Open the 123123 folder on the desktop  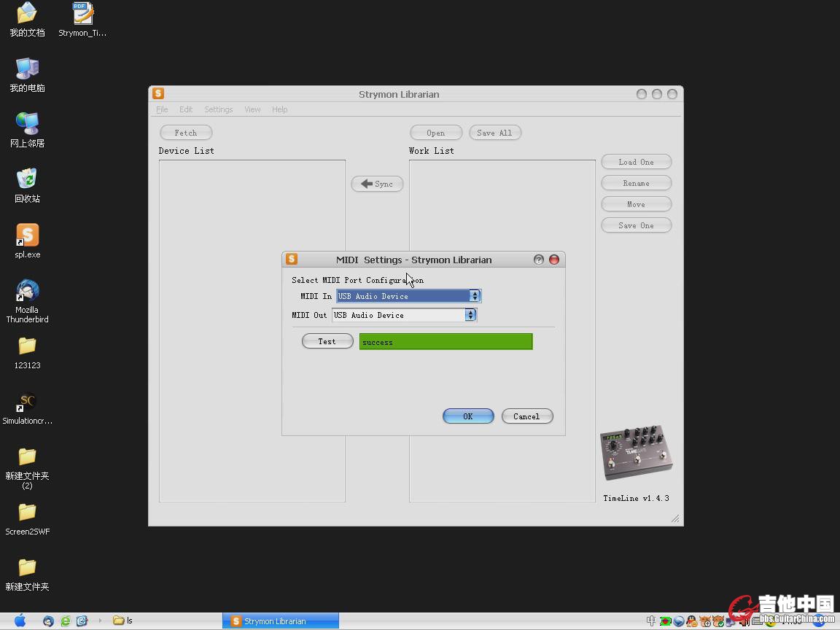click(27, 346)
